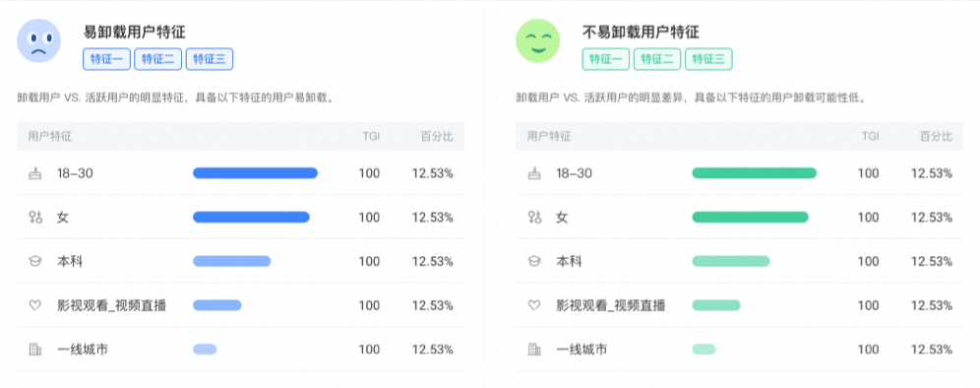Click the heart icon beside 影视观看 in 易卸载 panel
Viewport: 980px width, 388px height.
point(35,305)
